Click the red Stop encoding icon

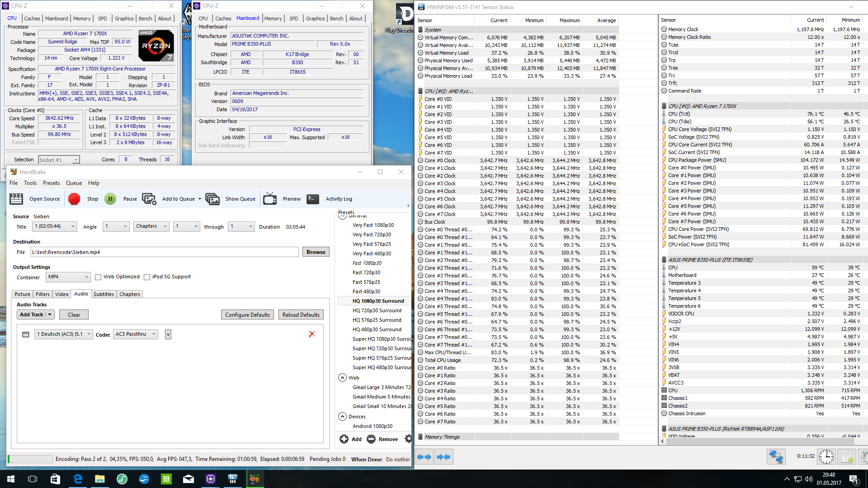74,199
